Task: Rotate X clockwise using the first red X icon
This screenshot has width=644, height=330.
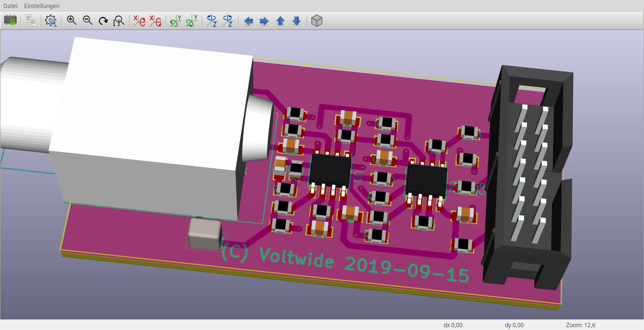Action: 139,21
